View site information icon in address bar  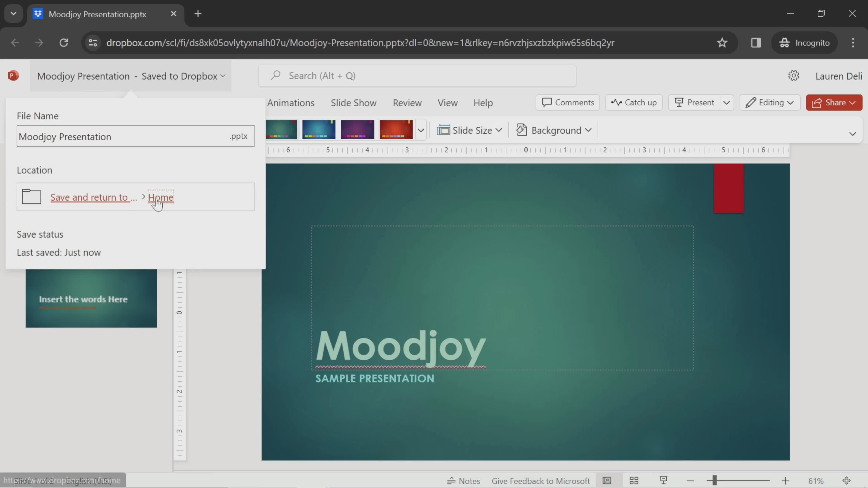93,43
